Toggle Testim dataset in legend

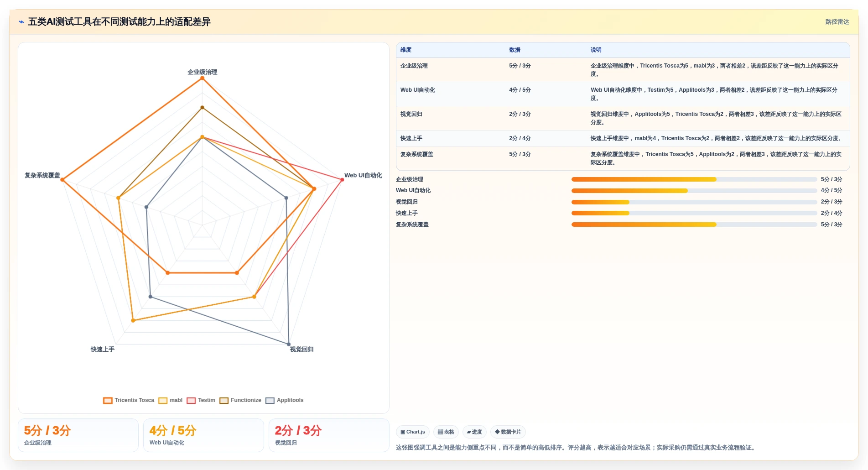(x=201, y=400)
